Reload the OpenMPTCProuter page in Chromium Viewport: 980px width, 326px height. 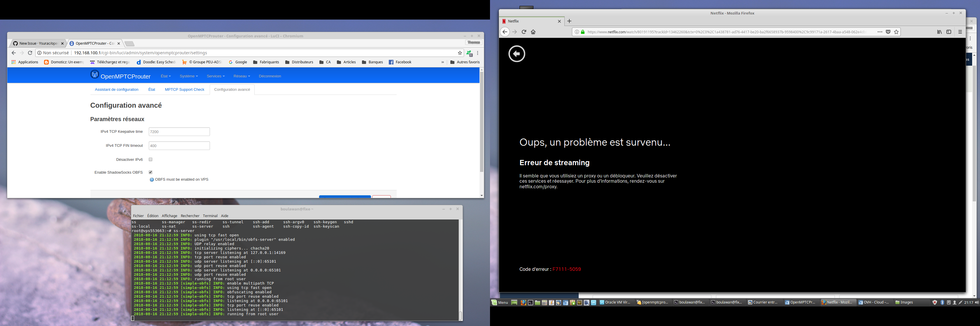click(30, 53)
